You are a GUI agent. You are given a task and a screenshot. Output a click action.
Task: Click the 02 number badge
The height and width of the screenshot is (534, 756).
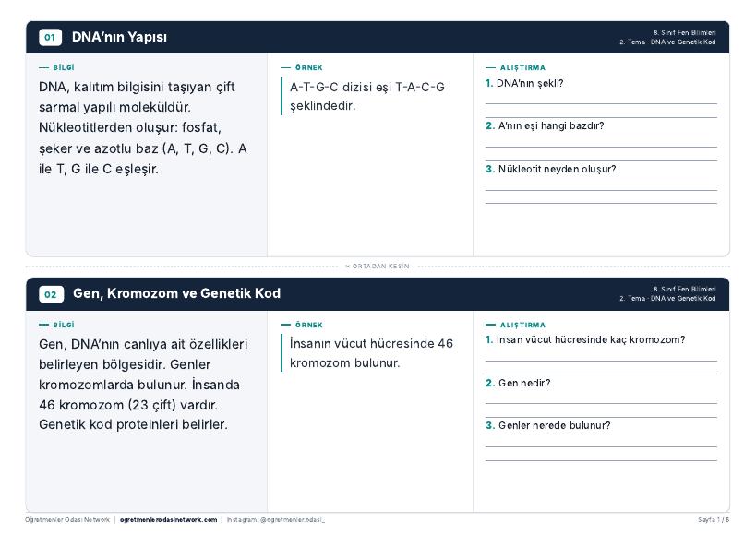click(x=51, y=294)
